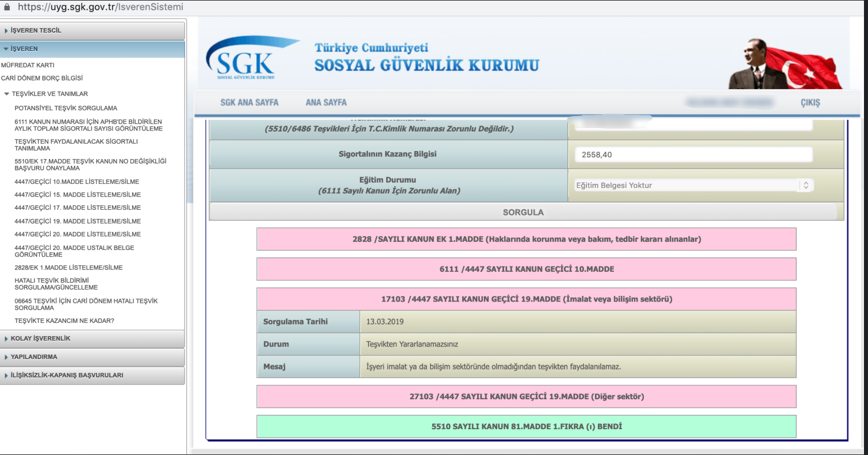The image size is (868, 455).
Task: Open CARİ DÖNEM BORÇ BİLGİSİ
Action: [42, 78]
